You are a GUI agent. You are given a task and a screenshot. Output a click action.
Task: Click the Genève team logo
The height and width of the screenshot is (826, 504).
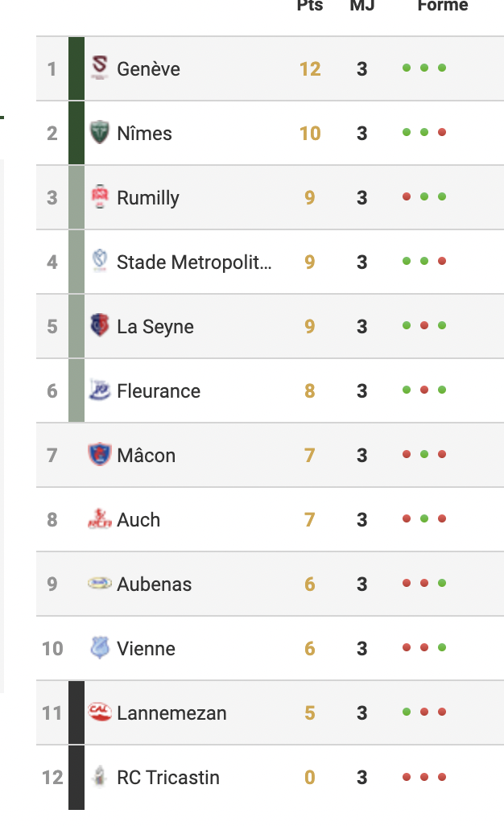100,68
